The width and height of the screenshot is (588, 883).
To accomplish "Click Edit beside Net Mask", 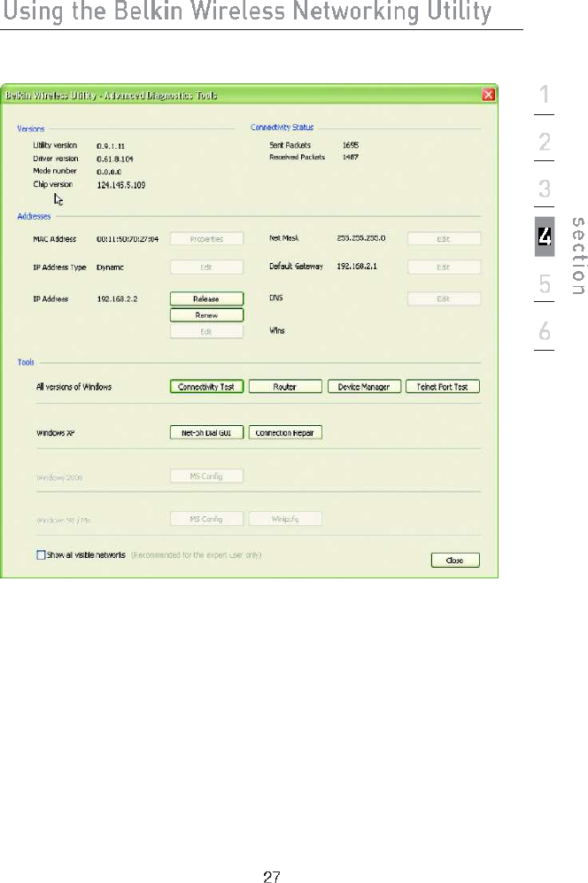I will pyautogui.click(x=444, y=239).
